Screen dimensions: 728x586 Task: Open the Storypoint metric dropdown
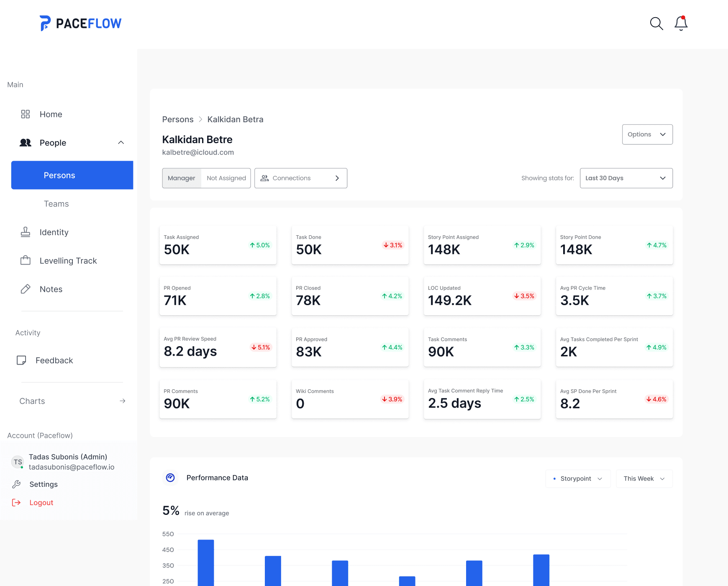578,479
